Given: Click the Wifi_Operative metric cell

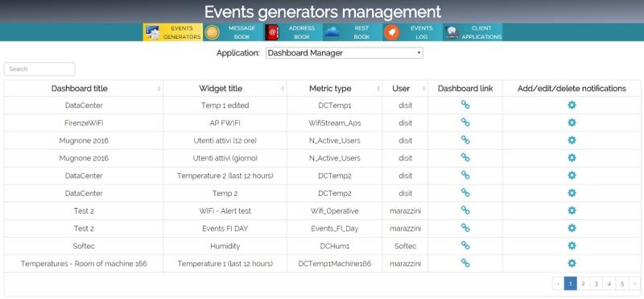Looking at the screenshot, I should click(x=334, y=210).
